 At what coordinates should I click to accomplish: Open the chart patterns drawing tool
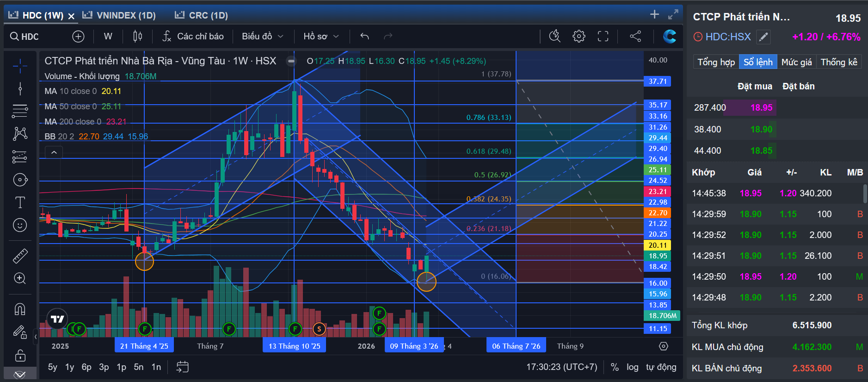[20, 134]
